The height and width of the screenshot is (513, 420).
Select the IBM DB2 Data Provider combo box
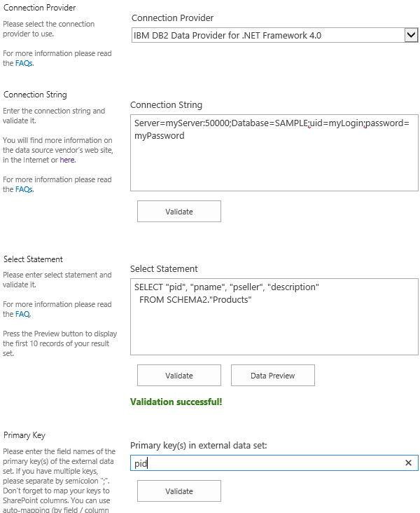(266, 35)
